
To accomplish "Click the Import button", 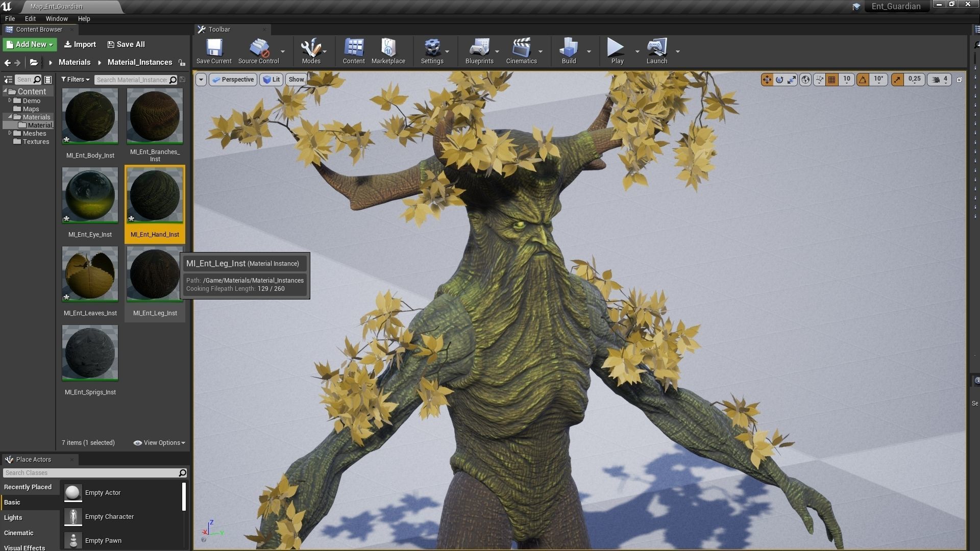I will pos(80,44).
